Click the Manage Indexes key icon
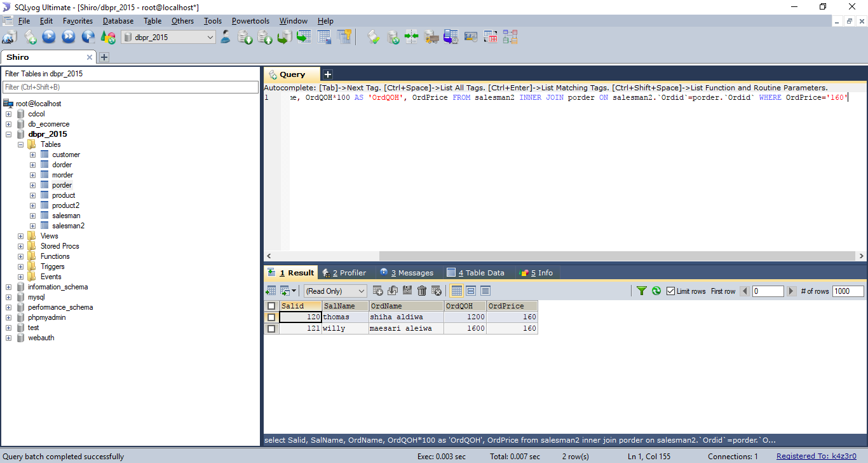This screenshot has width=868, height=463. click(x=344, y=37)
